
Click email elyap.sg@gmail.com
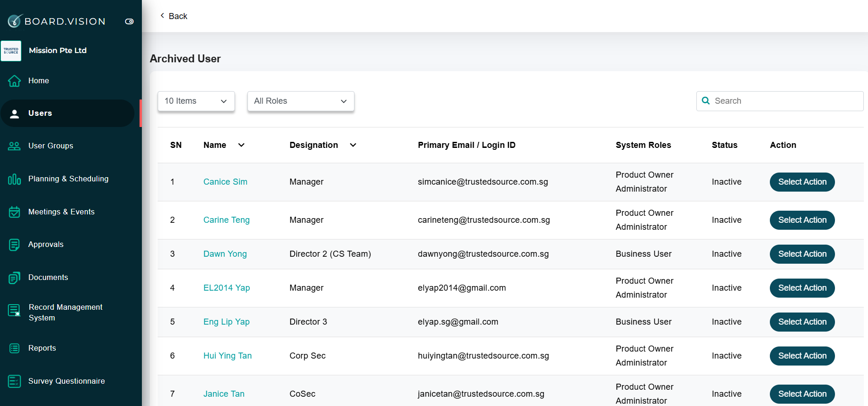click(x=458, y=322)
